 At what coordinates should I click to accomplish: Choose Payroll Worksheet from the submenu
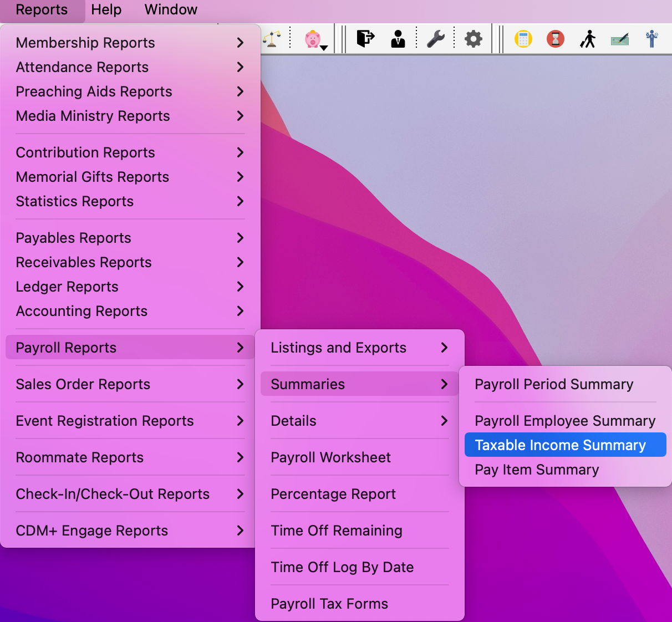(330, 457)
